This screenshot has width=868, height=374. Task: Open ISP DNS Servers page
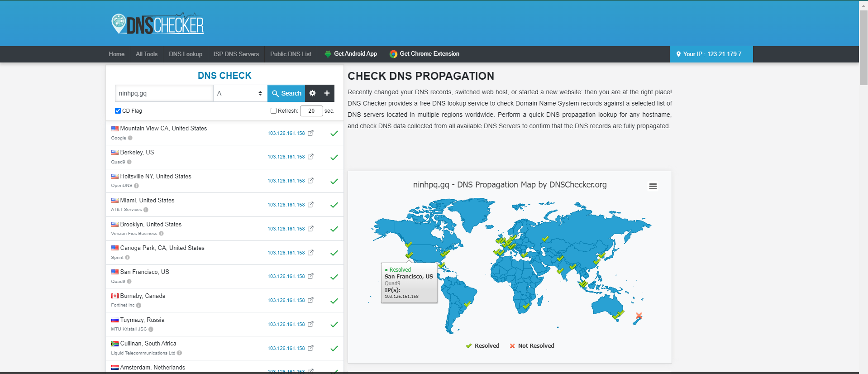[x=236, y=54]
